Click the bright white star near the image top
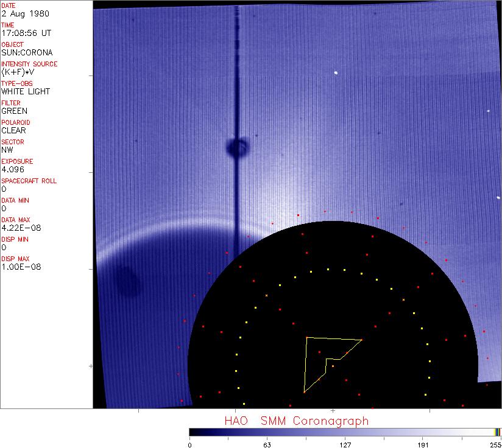Image resolution: width=502 pixels, height=448 pixels. tap(336, 73)
